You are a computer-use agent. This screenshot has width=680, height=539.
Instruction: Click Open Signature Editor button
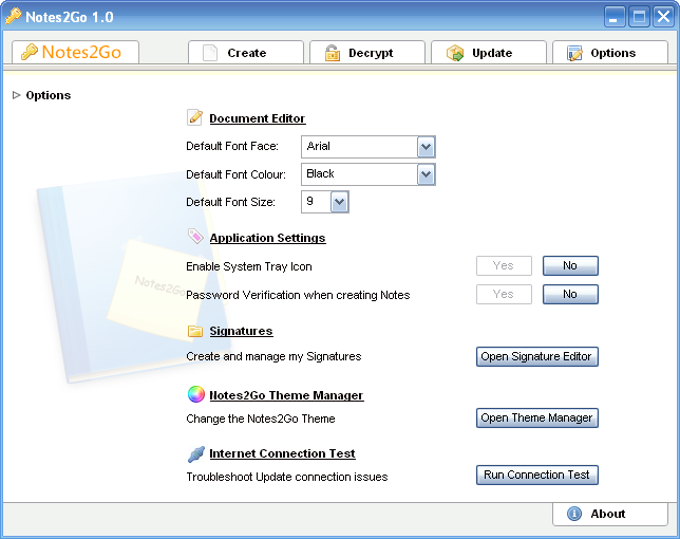[537, 356]
